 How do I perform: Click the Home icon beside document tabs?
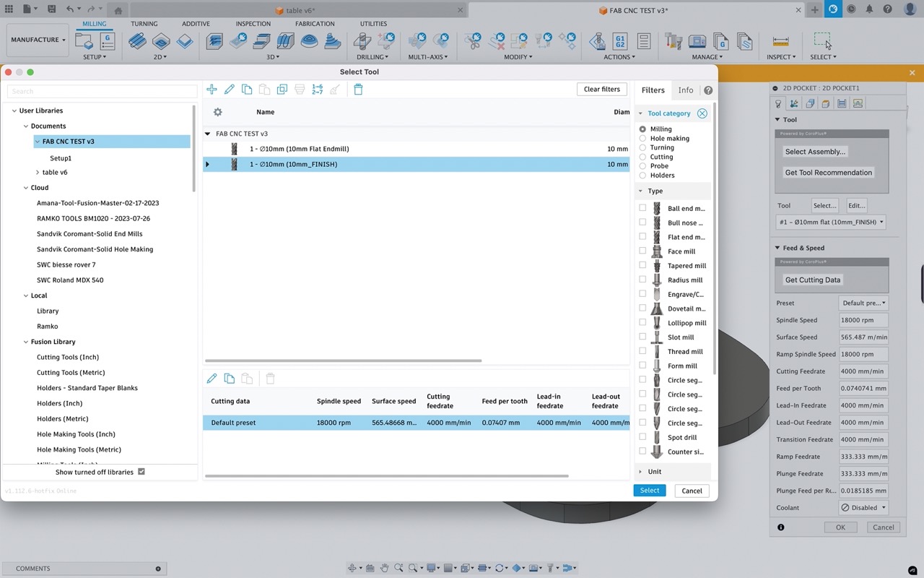118,10
